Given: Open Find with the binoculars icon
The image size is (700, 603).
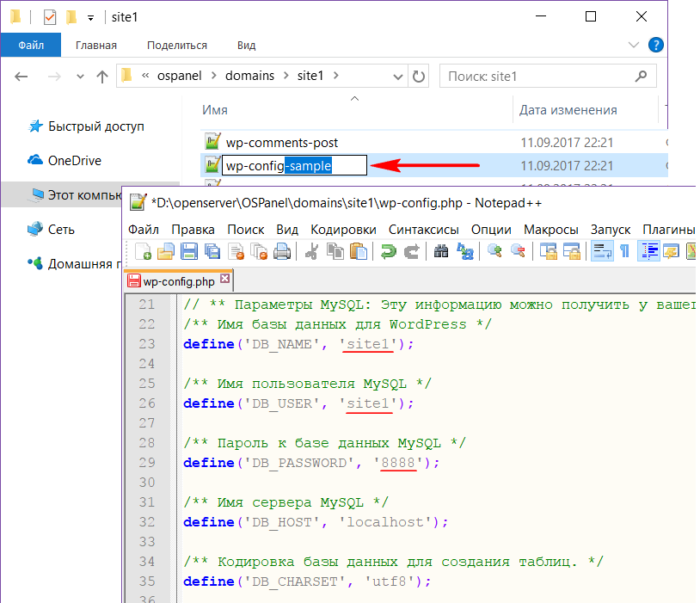Looking at the screenshot, I should pyautogui.click(x=441, y=251).
